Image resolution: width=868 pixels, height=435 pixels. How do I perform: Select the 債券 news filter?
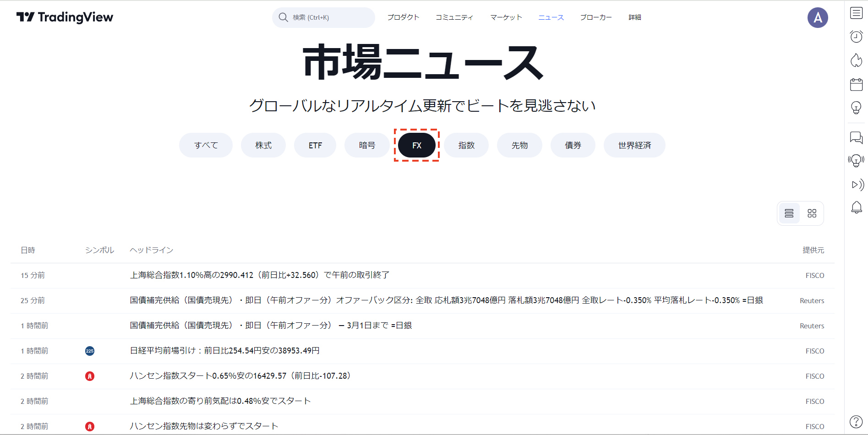pos(573,145)
